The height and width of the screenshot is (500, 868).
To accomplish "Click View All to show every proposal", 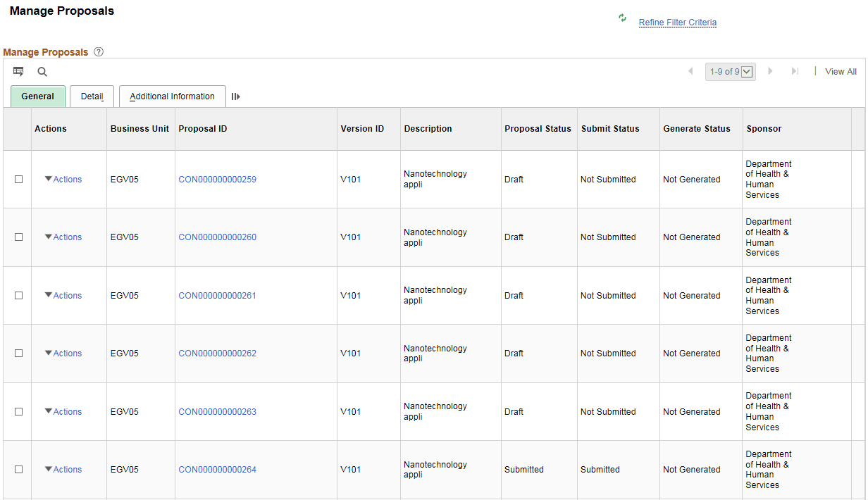I will click(x=841, y=71).
